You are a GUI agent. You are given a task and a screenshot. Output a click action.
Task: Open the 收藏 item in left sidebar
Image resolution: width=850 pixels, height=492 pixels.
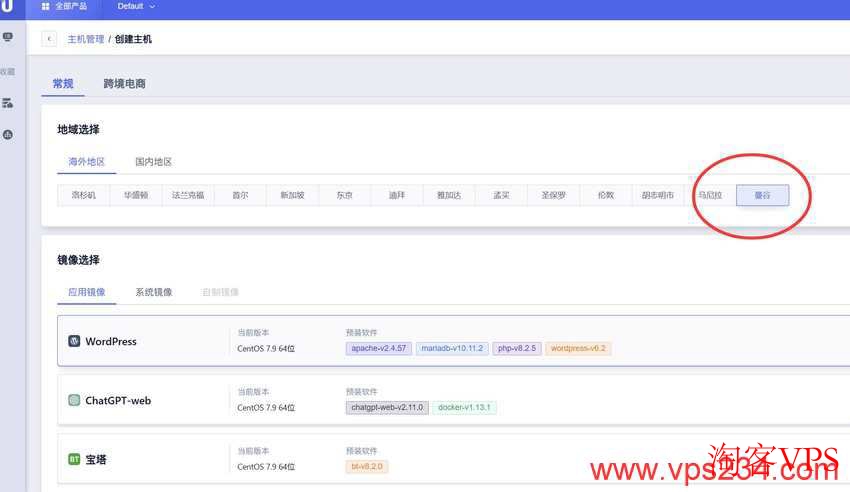coord(7,72)
